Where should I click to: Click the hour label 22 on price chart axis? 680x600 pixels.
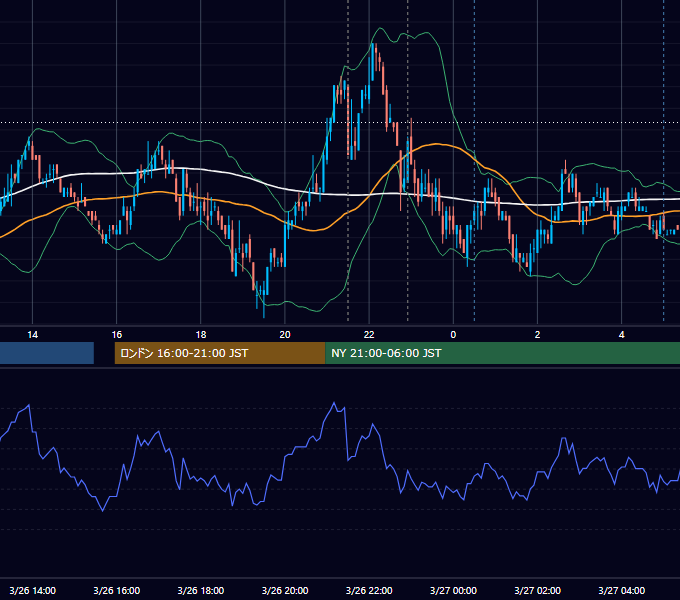tap(369, 335)
